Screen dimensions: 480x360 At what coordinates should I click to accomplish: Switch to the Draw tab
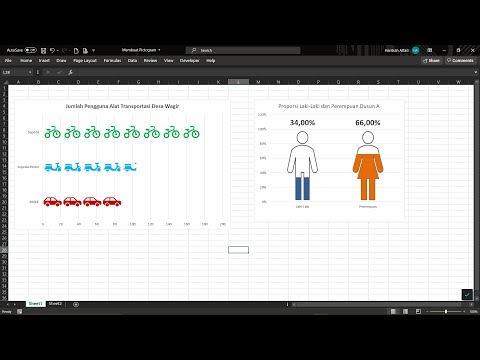[x=61, y=60]
